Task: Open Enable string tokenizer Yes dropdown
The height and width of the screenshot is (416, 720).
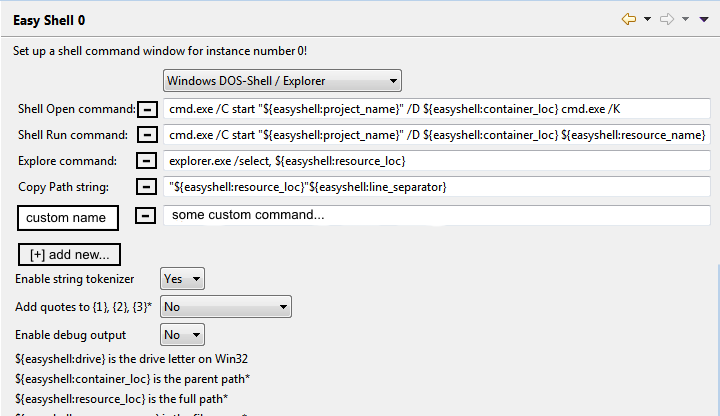Action: 182,279
